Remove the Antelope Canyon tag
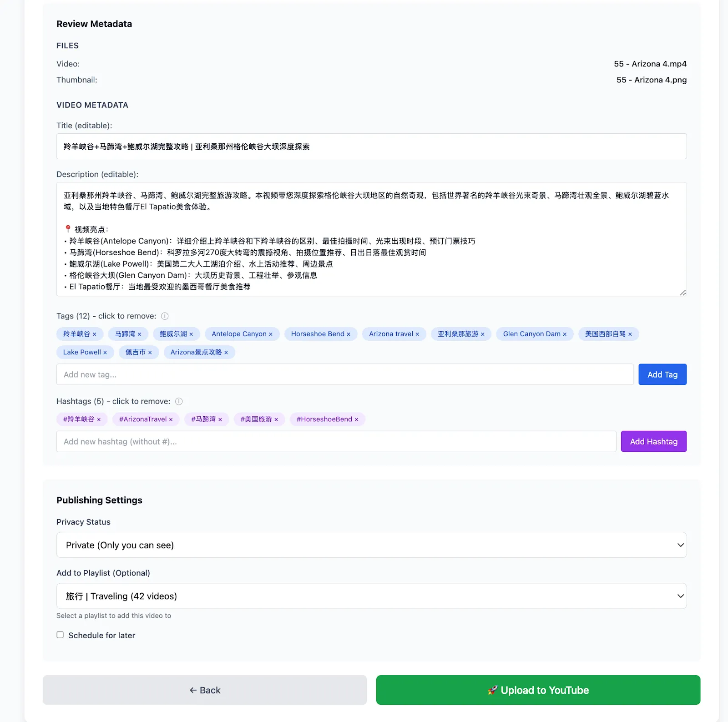Viewport: 728px width, 722px height. click(x=242, y=334)
